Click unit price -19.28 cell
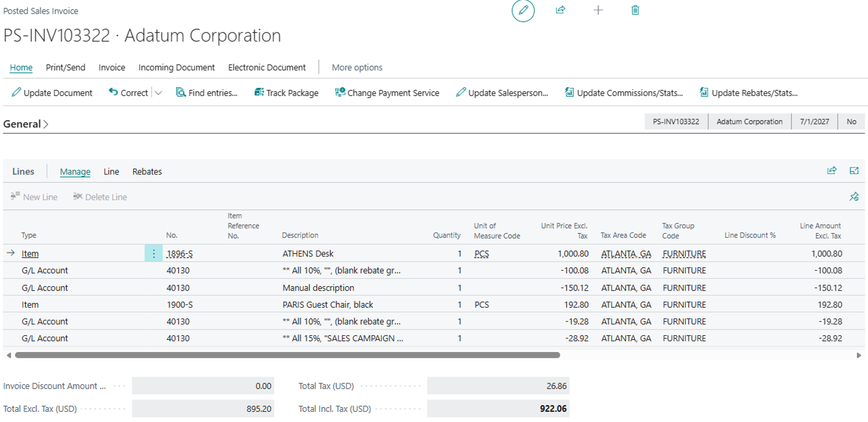This screenshot has height=422, width=868. pyautogui.click(x=577, y=322)
